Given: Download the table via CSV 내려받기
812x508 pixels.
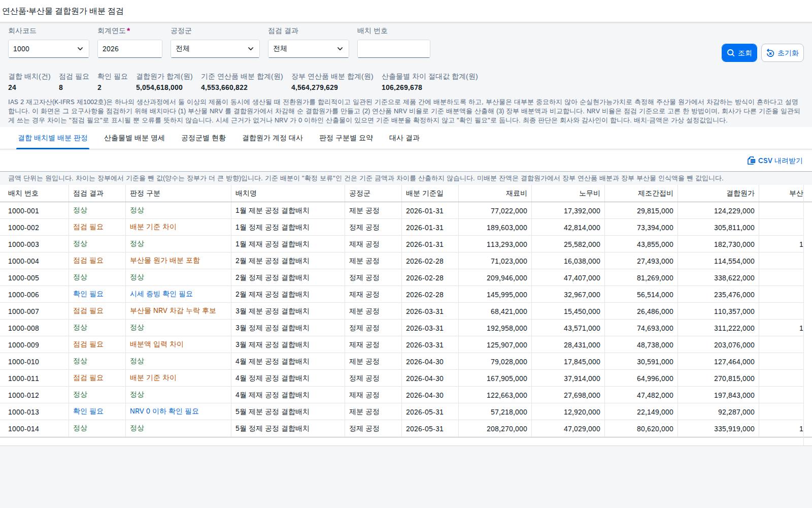Looking at the screenshot, I should (775, 161).
